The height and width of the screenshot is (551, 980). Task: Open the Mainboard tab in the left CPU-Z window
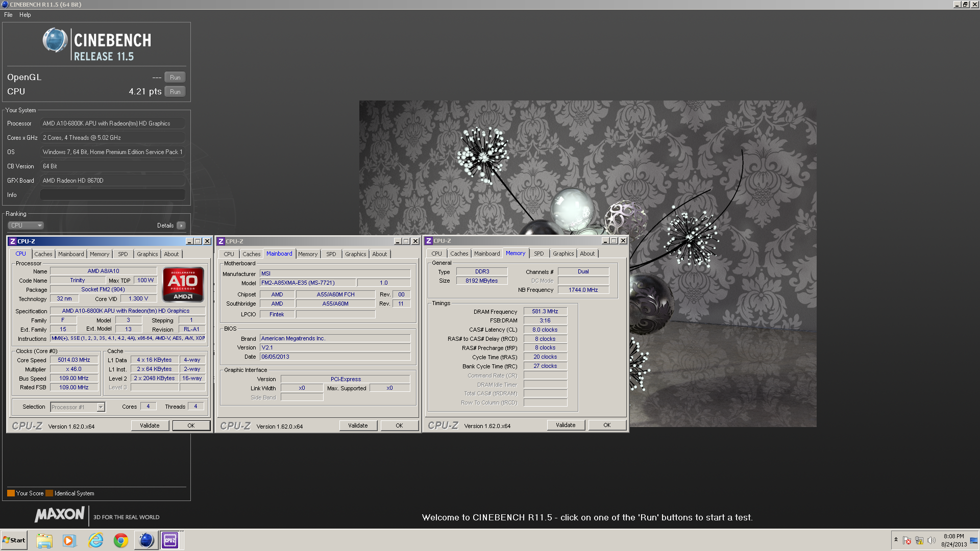click(71, 254)
